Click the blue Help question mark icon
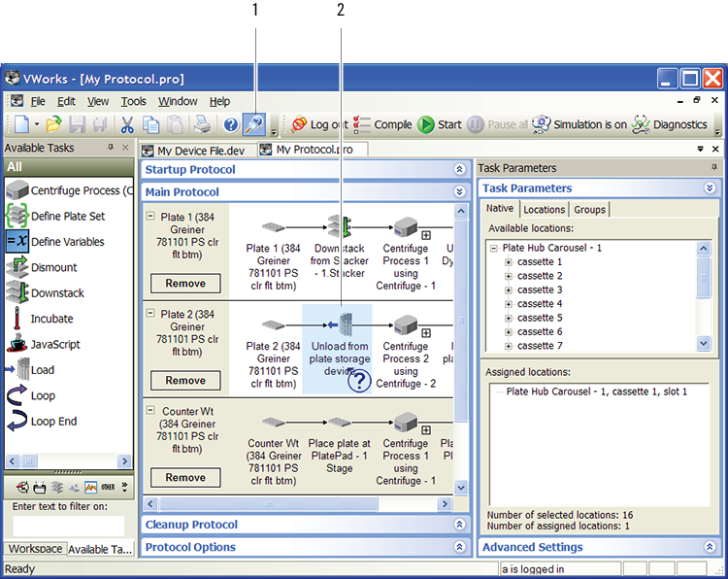Image resolution: width=728 pixels, height=579 pixels. tap(231, 124)
